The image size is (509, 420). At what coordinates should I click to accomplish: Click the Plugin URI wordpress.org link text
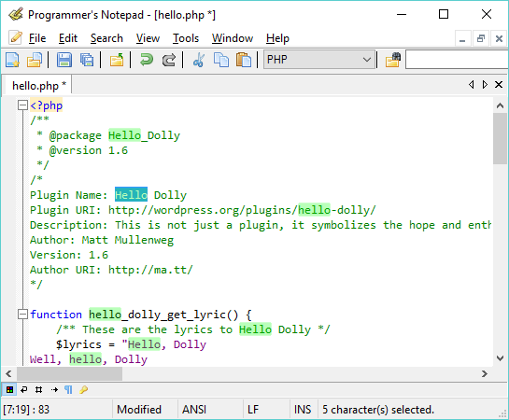coord(242,210)
